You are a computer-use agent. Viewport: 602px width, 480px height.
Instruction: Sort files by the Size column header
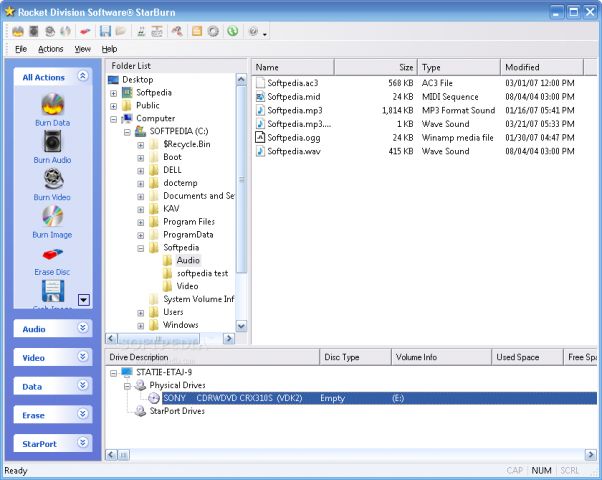pyautogui.click(x=376, y=67)
